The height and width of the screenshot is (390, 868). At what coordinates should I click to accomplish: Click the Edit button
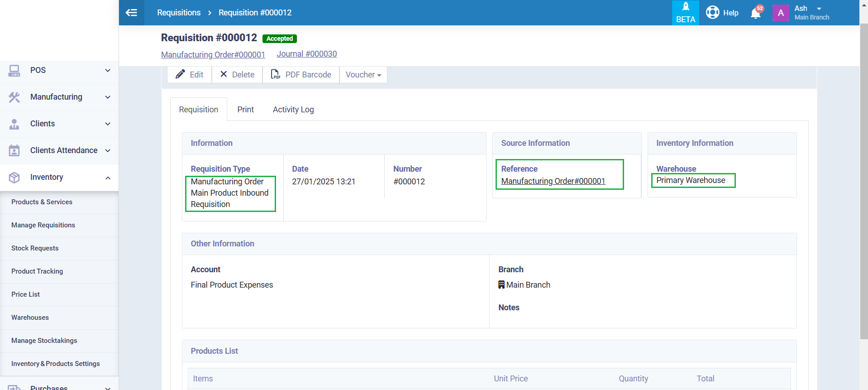(189, 75)
